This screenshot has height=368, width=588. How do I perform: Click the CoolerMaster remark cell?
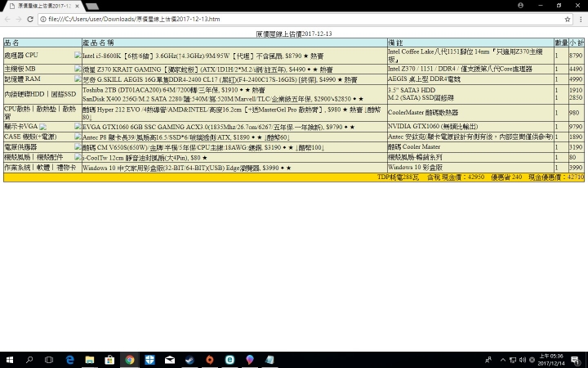pos(470,113)
